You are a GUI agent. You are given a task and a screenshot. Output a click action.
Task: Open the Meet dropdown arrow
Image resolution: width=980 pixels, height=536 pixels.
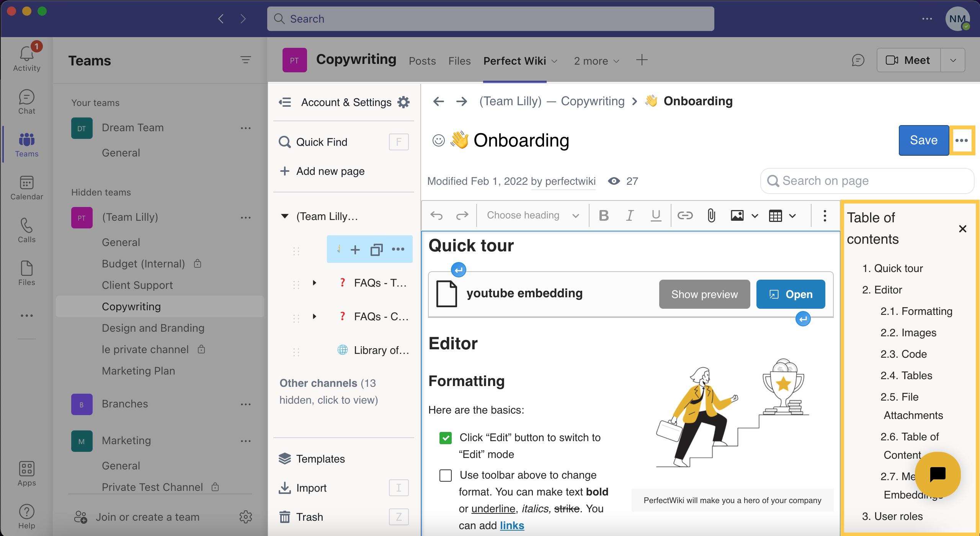(953, 60)
